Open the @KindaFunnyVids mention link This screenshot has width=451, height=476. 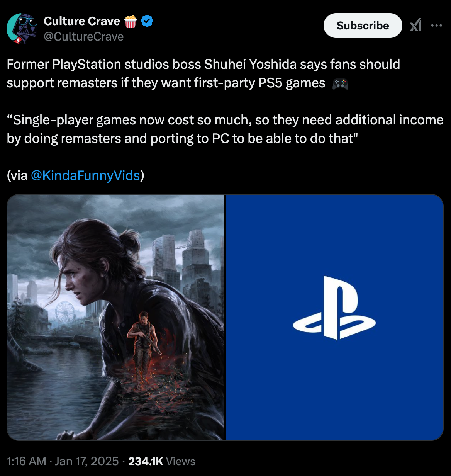85,176
